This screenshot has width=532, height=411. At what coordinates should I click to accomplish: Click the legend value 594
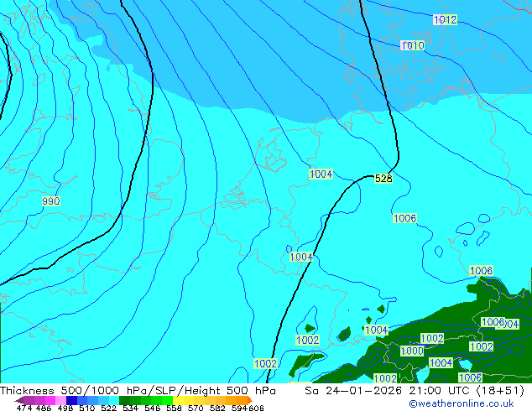239,408
